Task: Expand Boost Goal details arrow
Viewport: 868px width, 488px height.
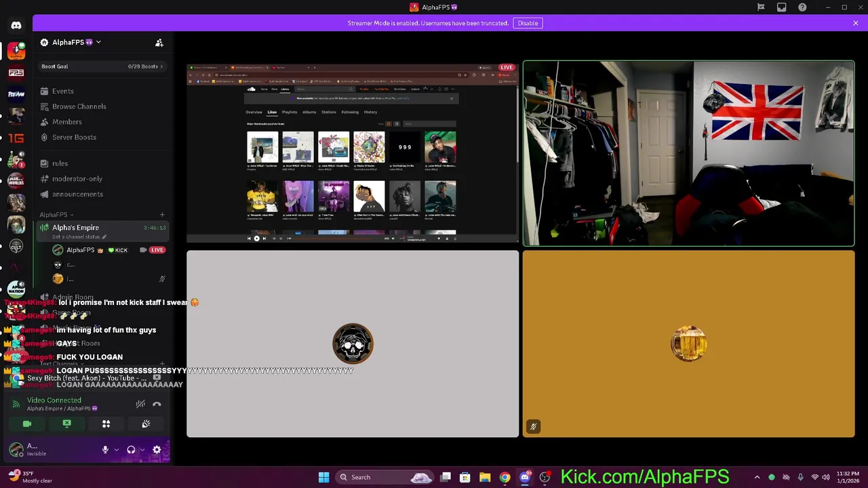Action: (162, 66)
